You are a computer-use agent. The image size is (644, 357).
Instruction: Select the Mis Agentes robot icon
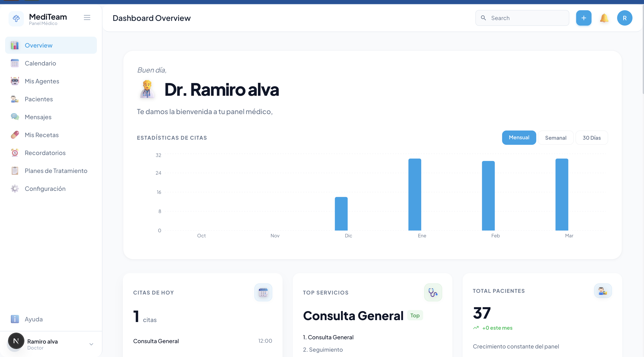15,81
